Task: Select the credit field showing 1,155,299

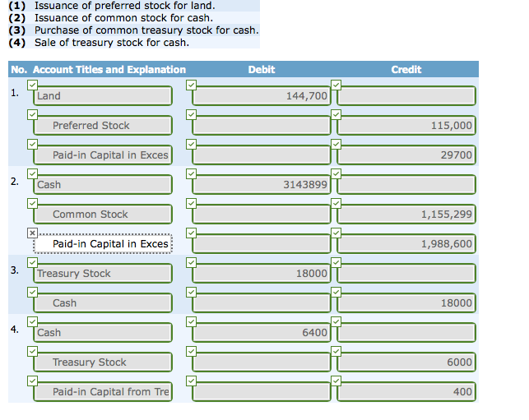Action: pos(406,214)
